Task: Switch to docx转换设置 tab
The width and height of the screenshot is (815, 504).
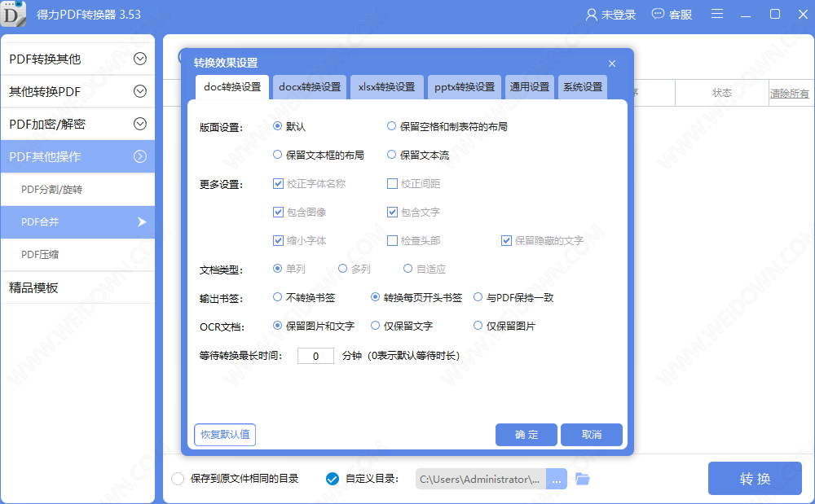Action: (x=309, y=87)
